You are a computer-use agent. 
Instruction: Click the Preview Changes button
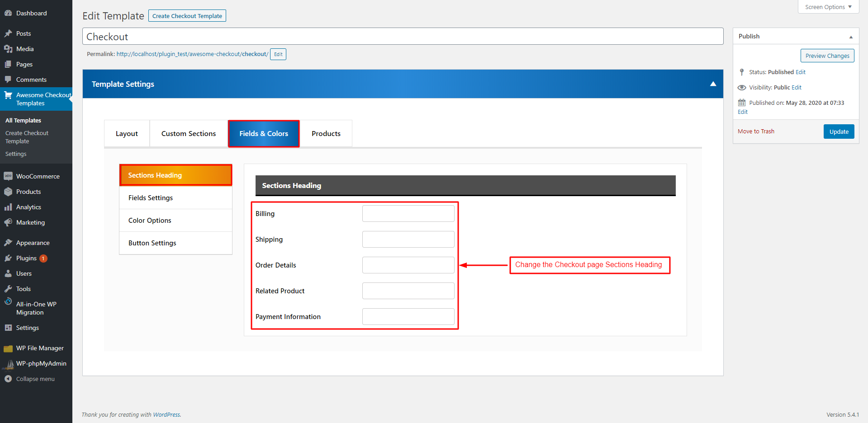827,56
